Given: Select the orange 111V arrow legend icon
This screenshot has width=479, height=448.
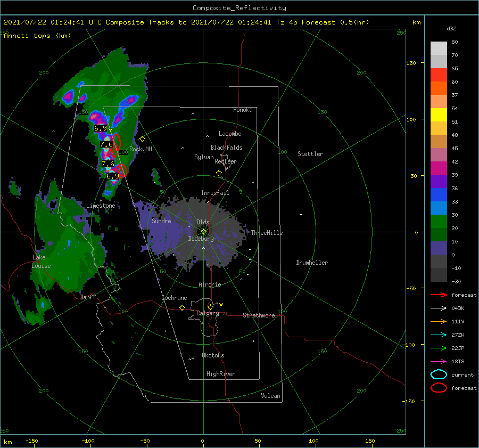Looking at the screenshot, I should 439,321.
